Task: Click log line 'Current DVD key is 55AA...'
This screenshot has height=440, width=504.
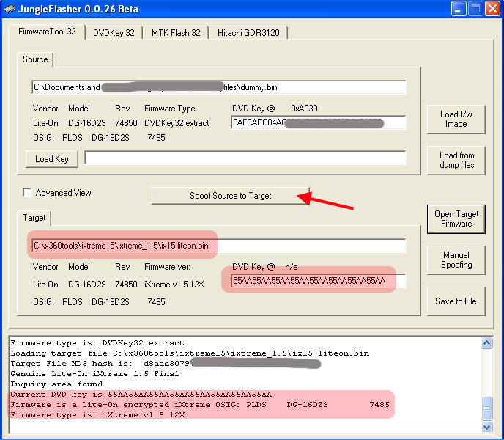Action: click(x=141, y=395)
